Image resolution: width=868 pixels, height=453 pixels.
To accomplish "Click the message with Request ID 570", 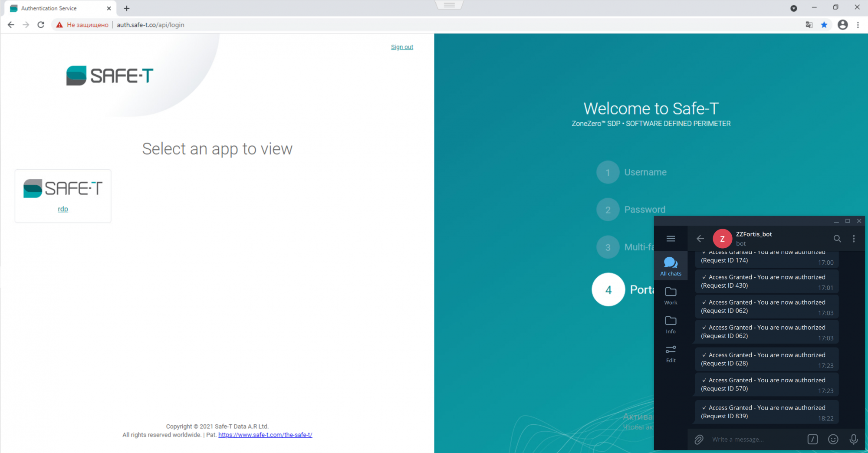I will (x=766, y=384).
